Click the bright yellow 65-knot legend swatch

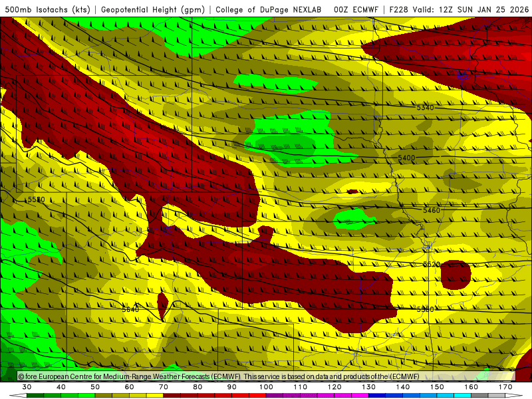coord(155,396)
